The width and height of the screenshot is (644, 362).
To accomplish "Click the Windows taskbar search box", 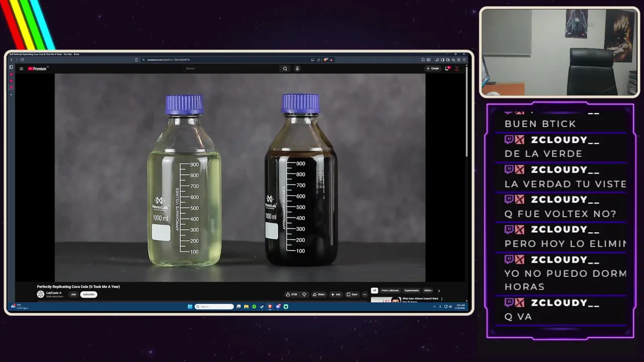I will (214, 307).
